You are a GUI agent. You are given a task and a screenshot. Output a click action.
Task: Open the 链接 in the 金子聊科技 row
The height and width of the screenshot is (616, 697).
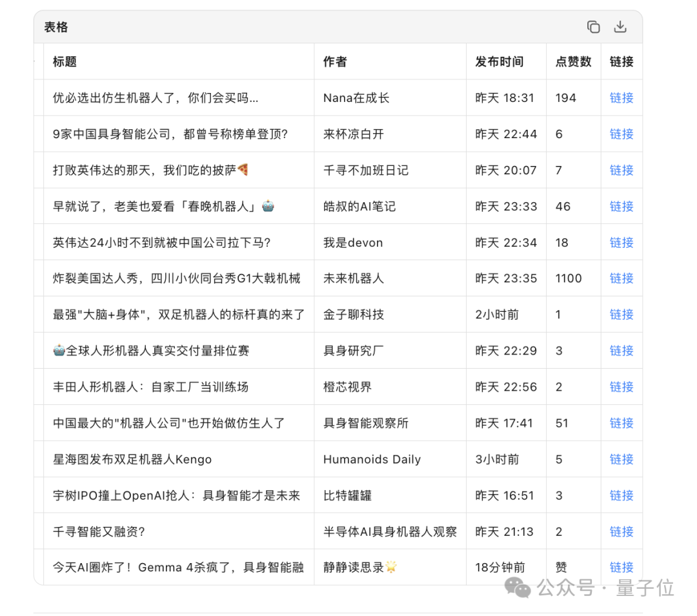621,314
